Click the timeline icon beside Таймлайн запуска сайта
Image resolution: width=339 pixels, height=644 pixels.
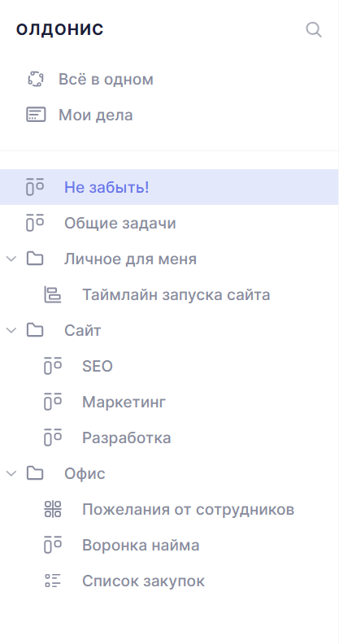pyautogui.click(x=53, y=294)
